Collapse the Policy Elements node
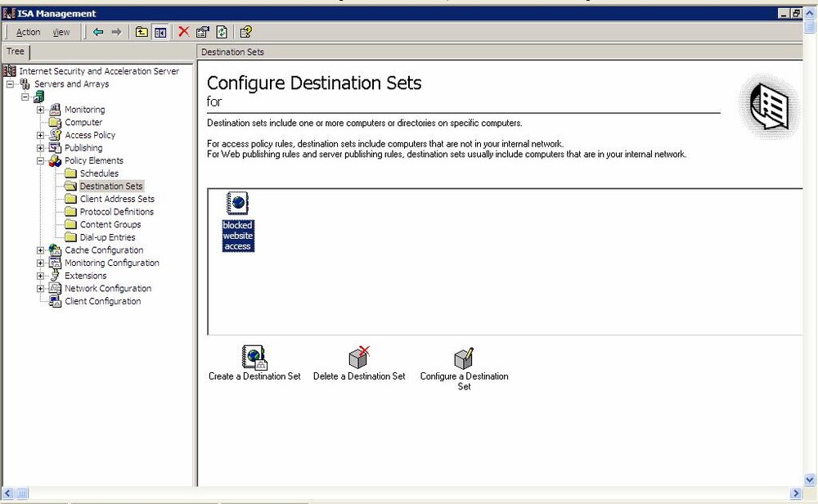This screenshot has width=818, height=504. pyautogui.click(x=40, y=160)
